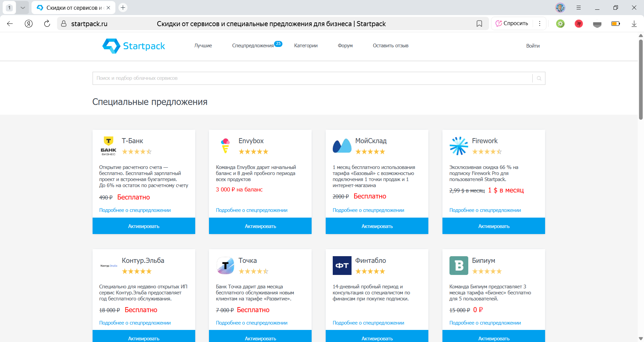Open the Спецпредложения menu item
This screenshot has width=644, height=342.
pyautogui.click(x=253, y=46)
